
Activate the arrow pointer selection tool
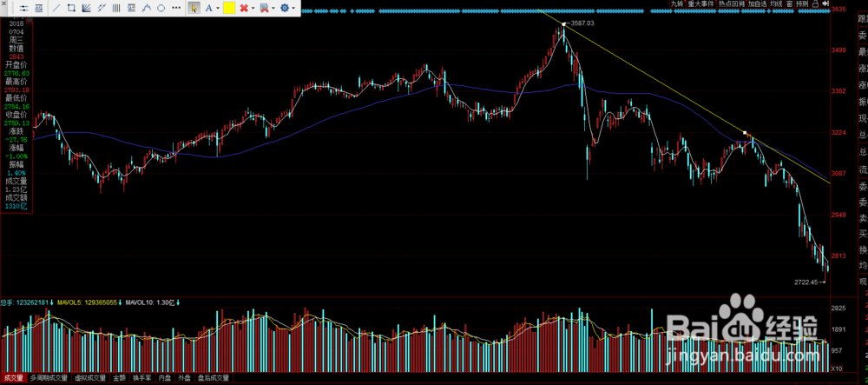[x=194, y=9]
